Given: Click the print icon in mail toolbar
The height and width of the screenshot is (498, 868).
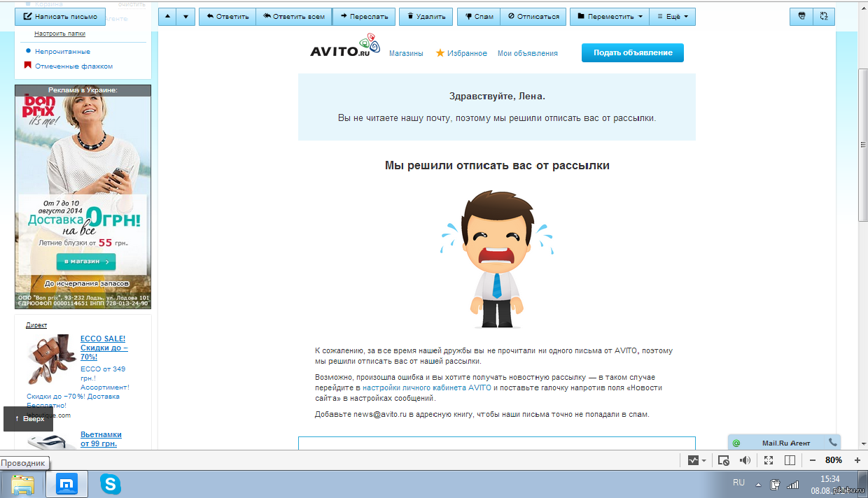Looking at the screenshot, I should (x=801, y=17).
